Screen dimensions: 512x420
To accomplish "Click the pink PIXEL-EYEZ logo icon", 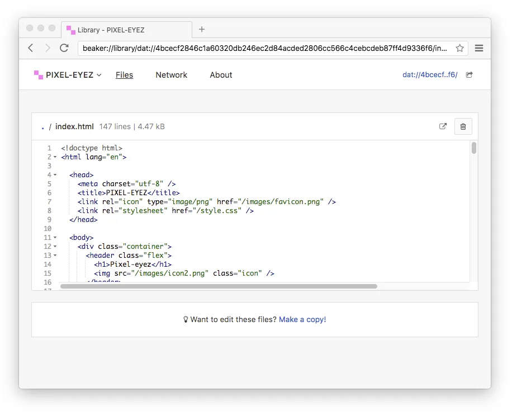I will pyautogui.click(x=38, y=75).
